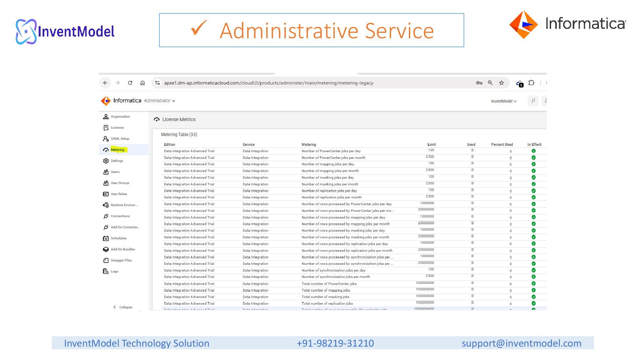Sort by Percent Used column header
Screen dimensions: 644x362
(502, 144)
